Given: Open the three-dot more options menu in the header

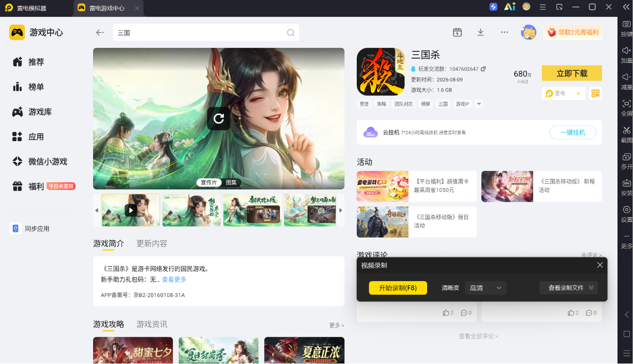Looking at the screenshot, I should (x=505, y=32).
